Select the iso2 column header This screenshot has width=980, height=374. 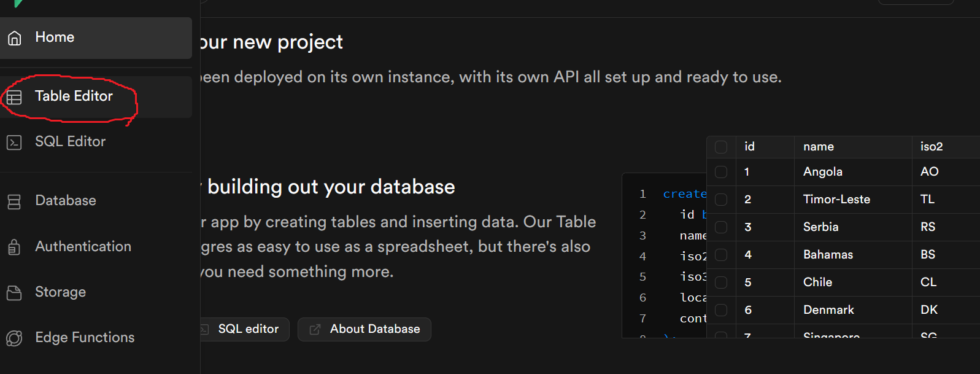[931, 147]
